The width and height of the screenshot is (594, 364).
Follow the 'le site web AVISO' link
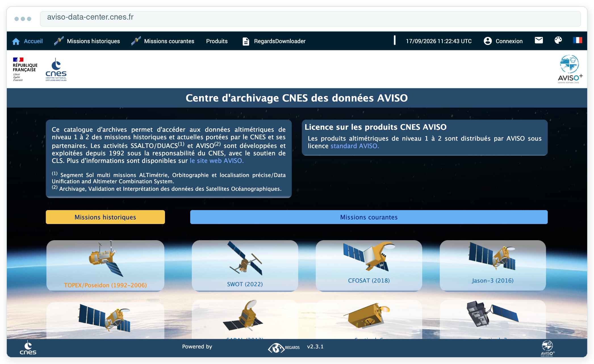(x=217, y=161)
